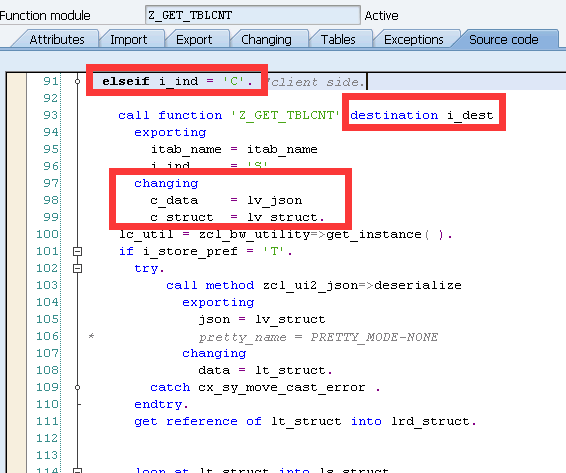Click the 'client side.' comment
Image resolution: width=566 pixels, height=473 pixels.
click(317, 82)
